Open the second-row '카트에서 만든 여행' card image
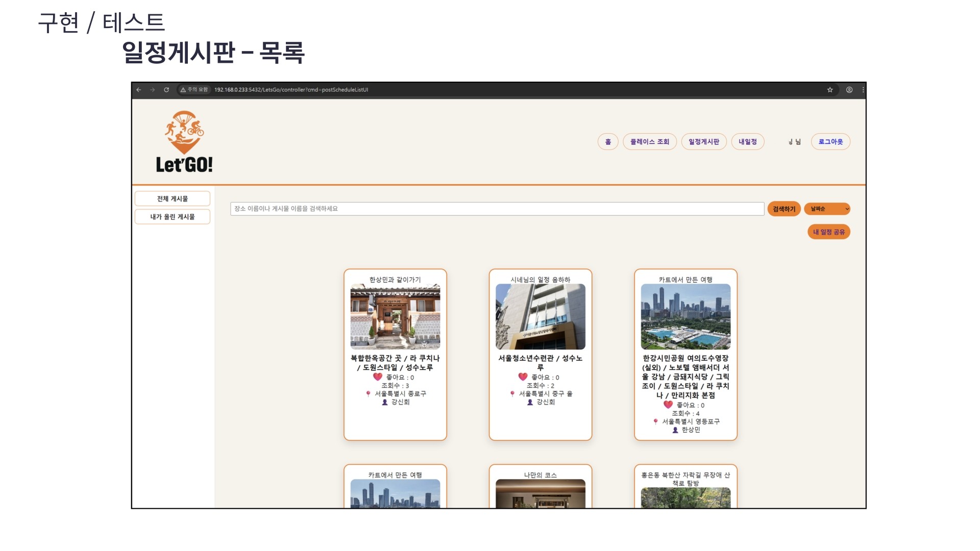 tap(395, 493)
